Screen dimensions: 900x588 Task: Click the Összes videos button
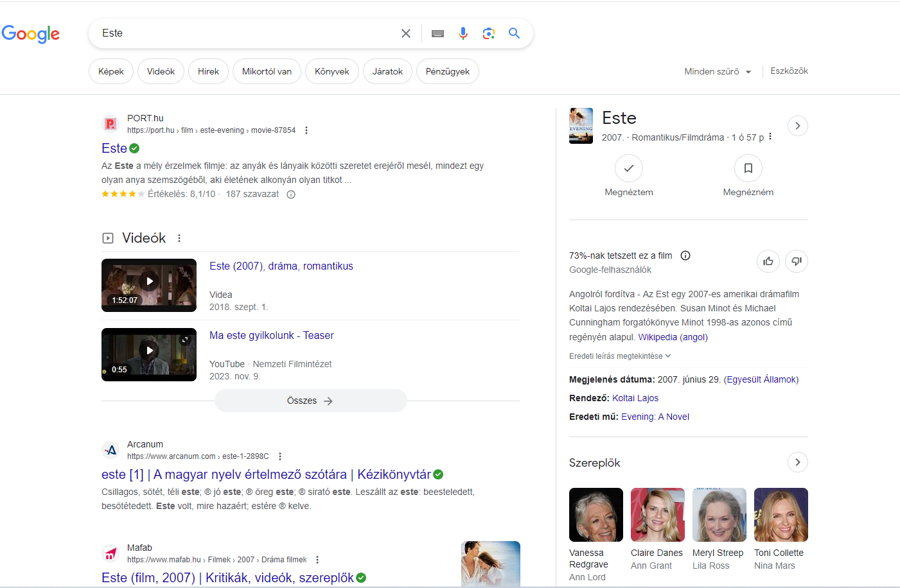(x=311, y=401)
